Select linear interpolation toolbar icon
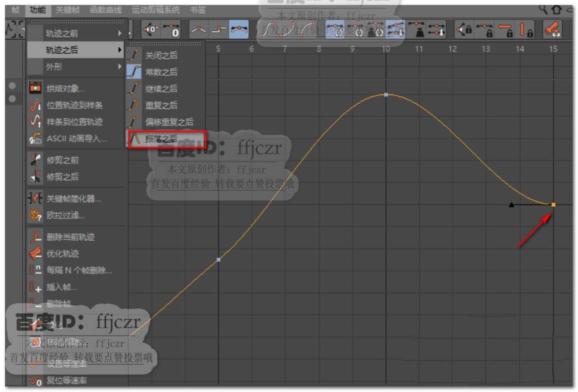 (198, 29)
